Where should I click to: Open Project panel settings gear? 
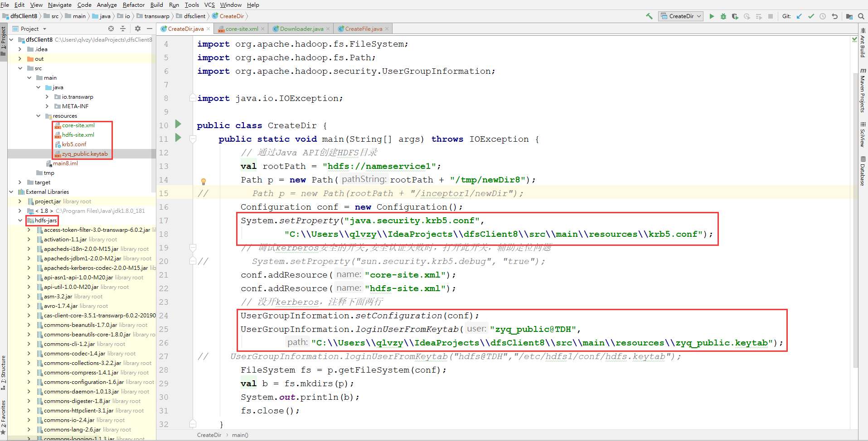[138, 29]
